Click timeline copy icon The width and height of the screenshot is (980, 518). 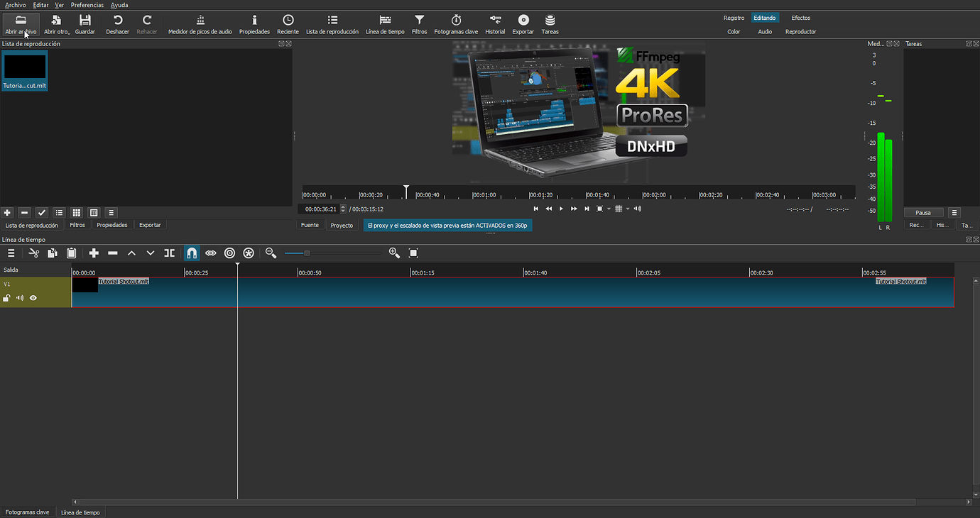click(53, 253)
